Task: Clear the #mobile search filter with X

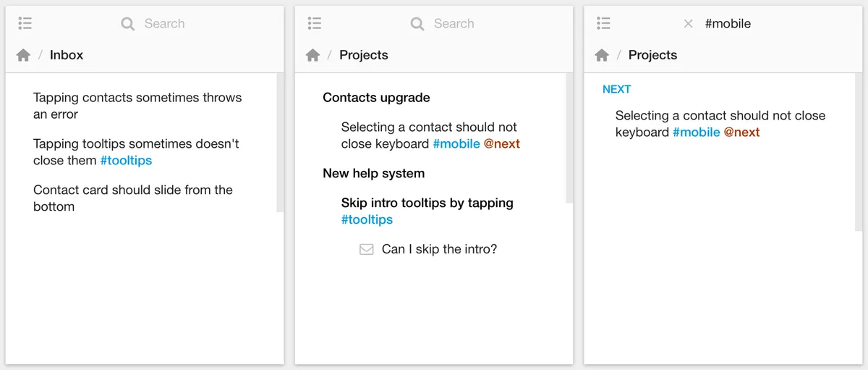Action: [688, 24]
